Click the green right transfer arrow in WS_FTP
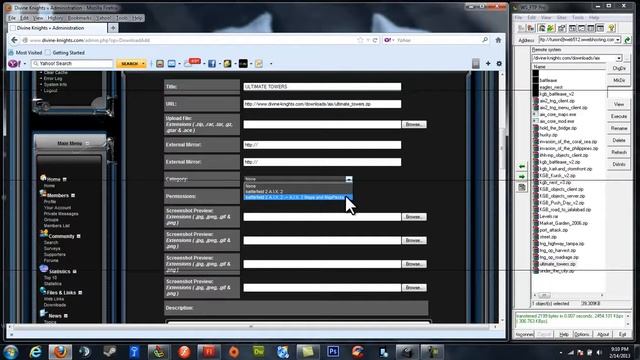The height and width of the screenshot is (360, 640). [x=522, y=177]
